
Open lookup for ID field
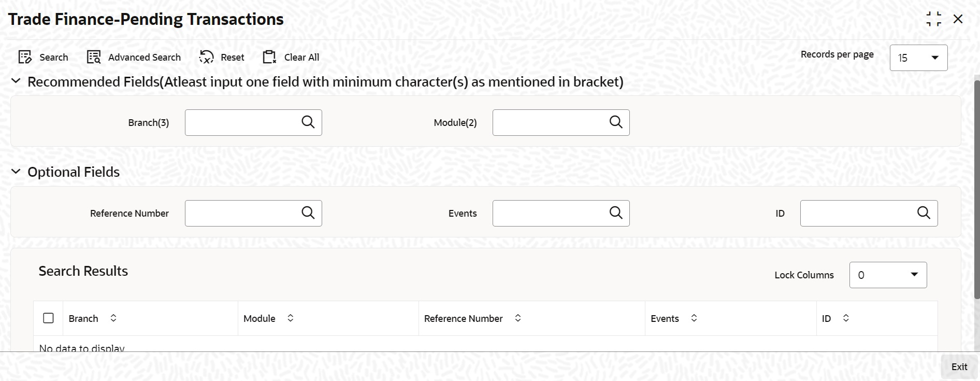(x=924, y=213)
